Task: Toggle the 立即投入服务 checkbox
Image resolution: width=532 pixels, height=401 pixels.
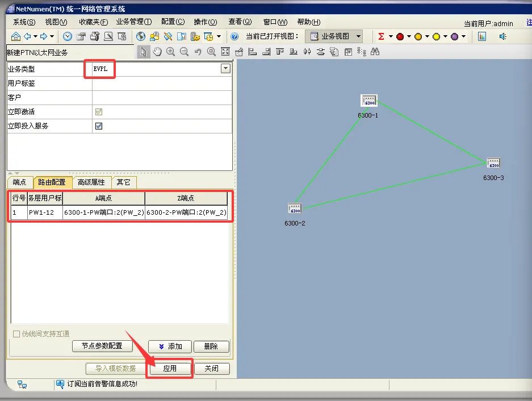Action: coord(99,126)
